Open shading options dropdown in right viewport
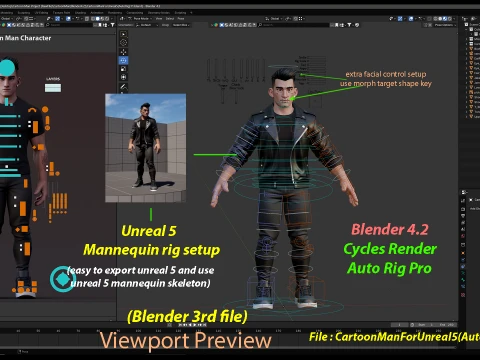The image size is (480, 360). (454, 19)
